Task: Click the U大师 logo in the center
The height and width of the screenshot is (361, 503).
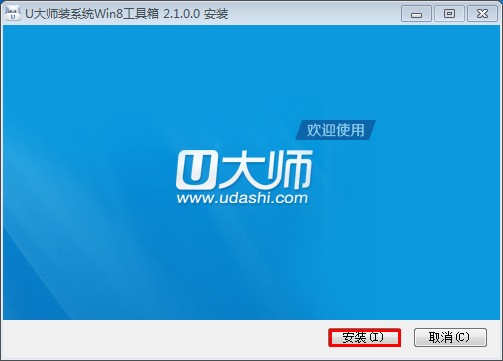Action: 244,169
